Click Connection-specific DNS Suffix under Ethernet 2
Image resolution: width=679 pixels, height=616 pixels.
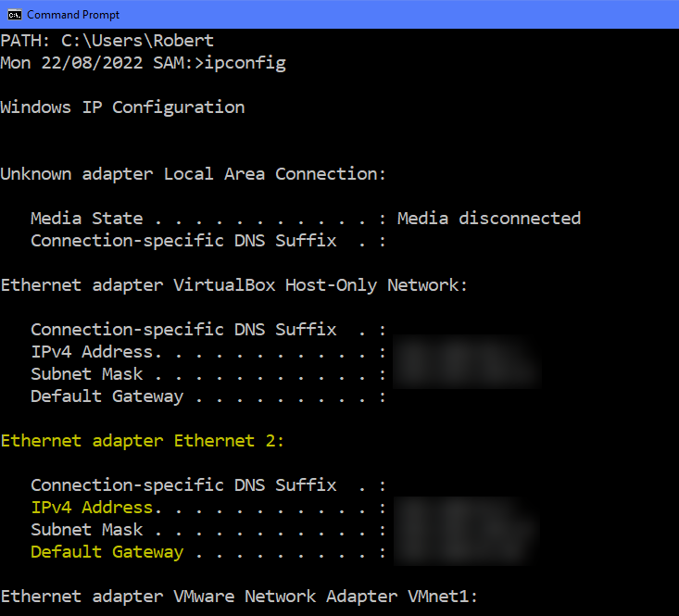[x=182, y=485]
